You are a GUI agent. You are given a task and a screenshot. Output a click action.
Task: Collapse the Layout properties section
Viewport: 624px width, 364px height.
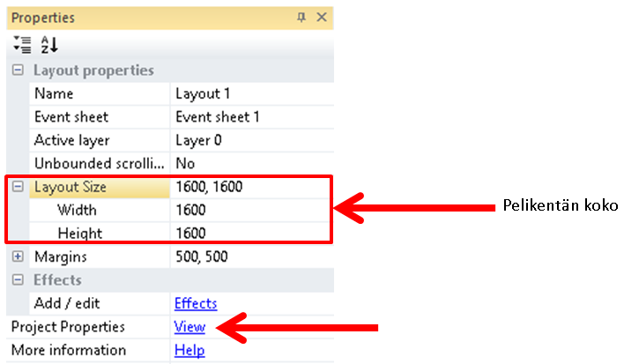point(18,70)
